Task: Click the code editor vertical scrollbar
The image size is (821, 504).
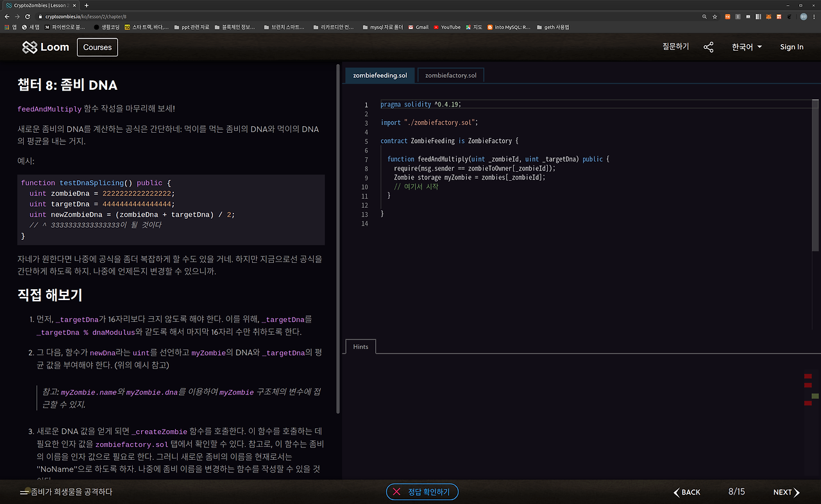Action: click(x=815, y=175)
